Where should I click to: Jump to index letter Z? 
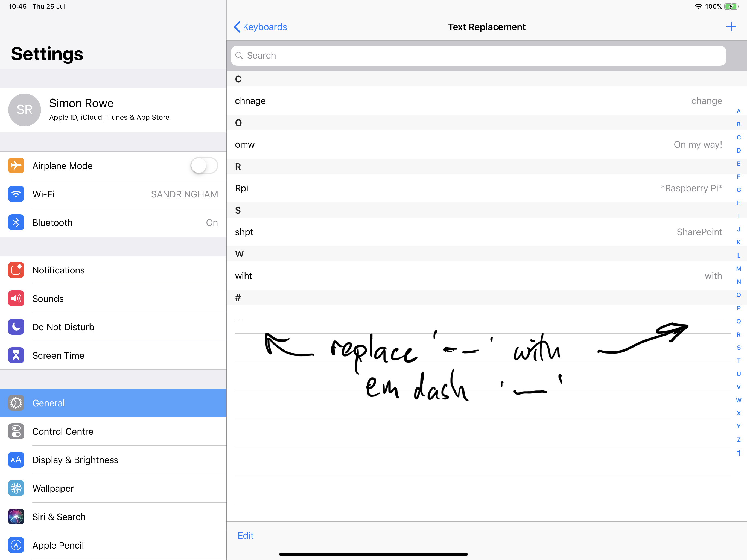tap(739, 439)
